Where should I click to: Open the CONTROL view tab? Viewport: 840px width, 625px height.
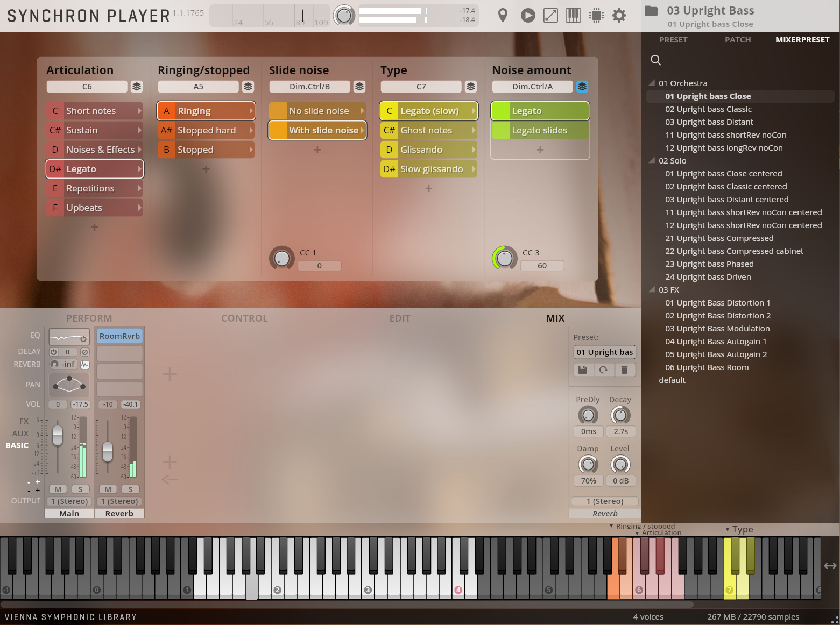244,318
